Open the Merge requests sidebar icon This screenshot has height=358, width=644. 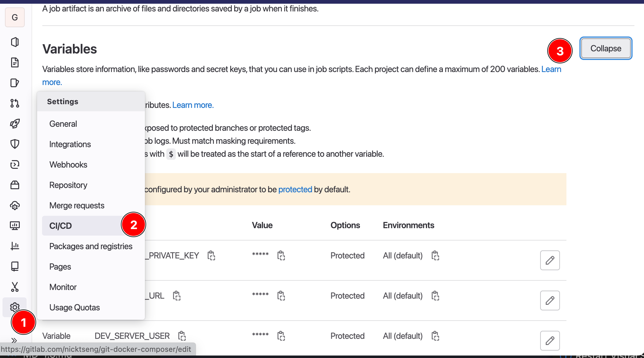[15, 103]
